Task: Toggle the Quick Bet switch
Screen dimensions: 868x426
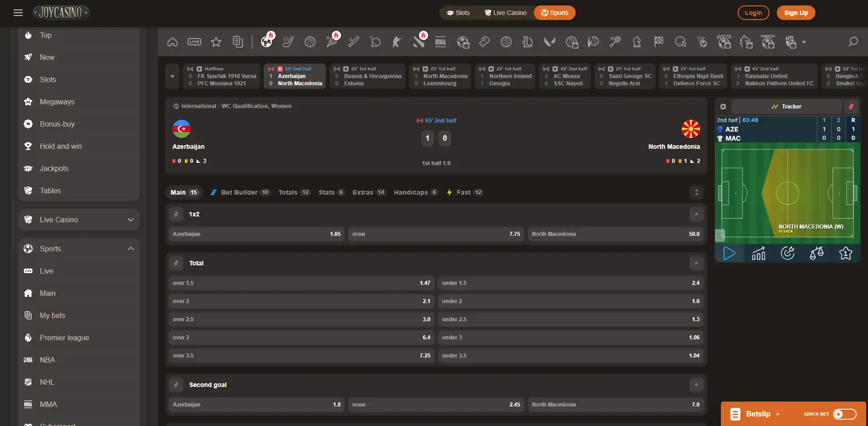Action: click(x=844, y=414)
